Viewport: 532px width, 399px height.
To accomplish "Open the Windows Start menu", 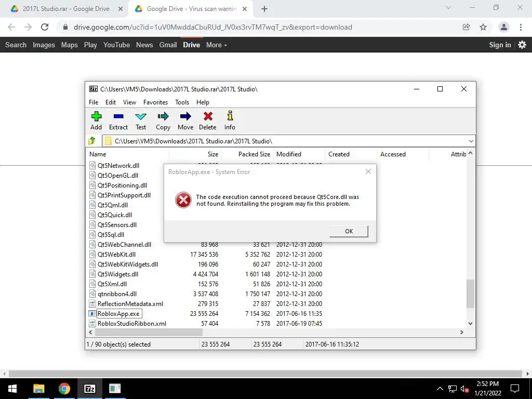I will (12, 389).
